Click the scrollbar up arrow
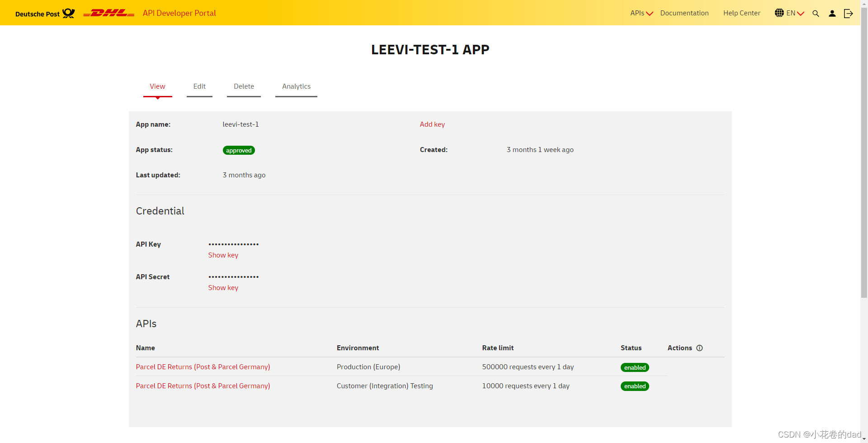Viewport: 868px width, 443px height. [864, 3]
